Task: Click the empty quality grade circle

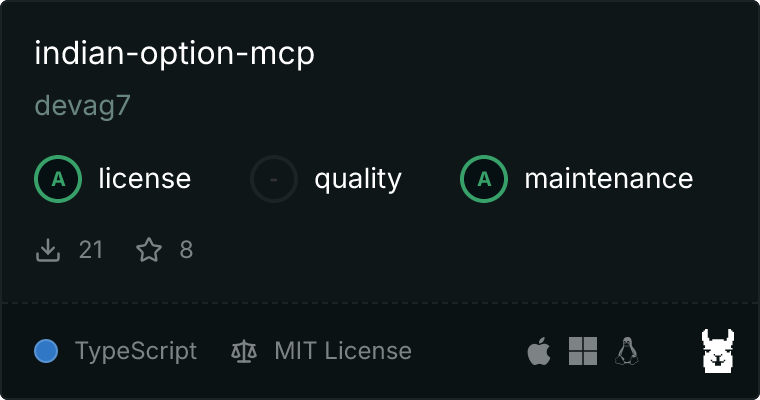Action: pyautogui.click(x=274, y=179)
